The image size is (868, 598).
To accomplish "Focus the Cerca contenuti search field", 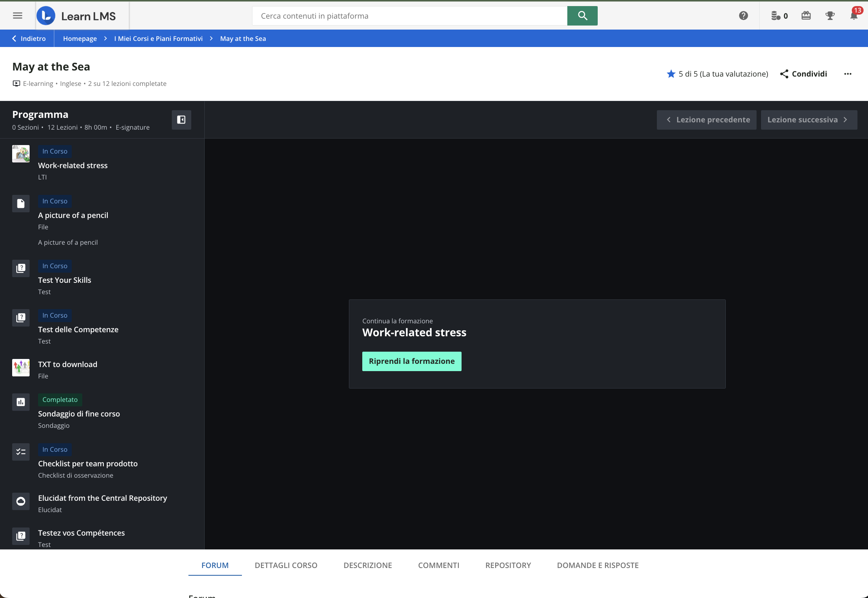I will coord(409,16).
